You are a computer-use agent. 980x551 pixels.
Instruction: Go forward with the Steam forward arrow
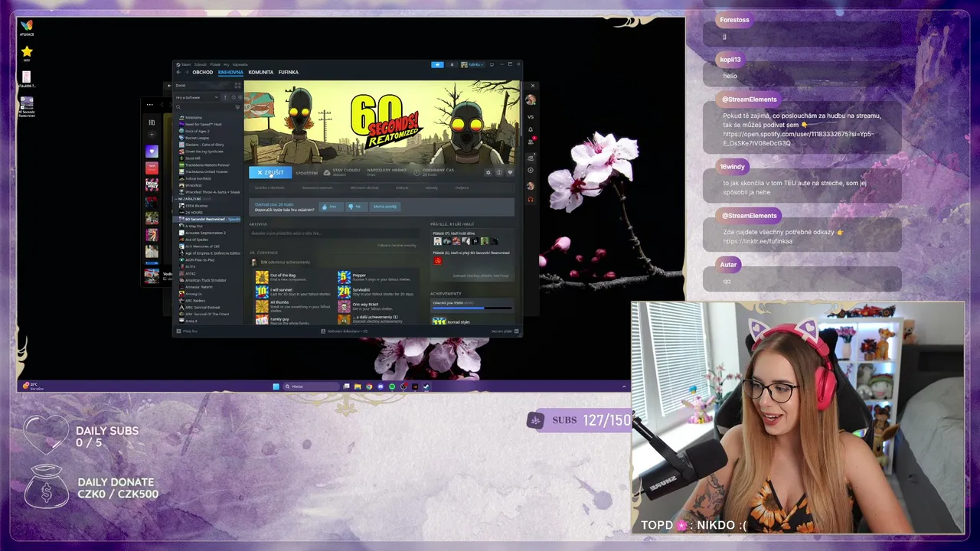point(186,73)
